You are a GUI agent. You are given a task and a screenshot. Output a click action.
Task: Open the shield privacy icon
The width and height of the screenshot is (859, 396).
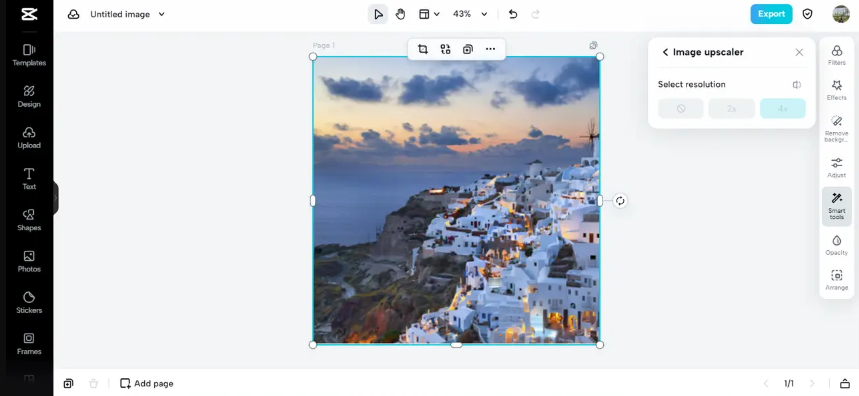tap(808, 14)
